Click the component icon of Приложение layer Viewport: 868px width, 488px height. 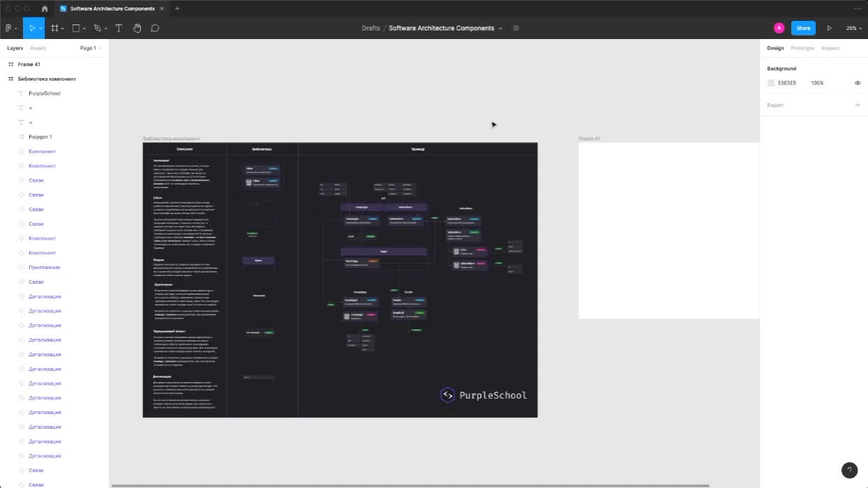21,267
